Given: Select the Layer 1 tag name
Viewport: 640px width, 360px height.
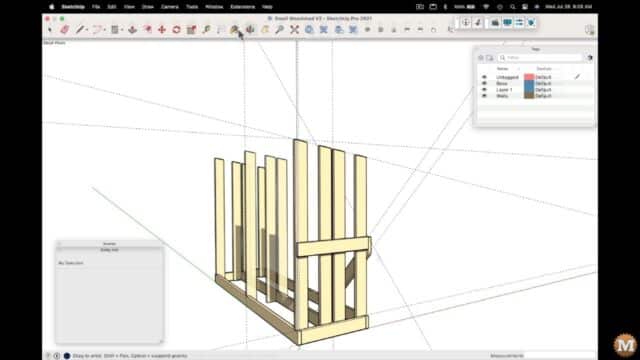Looking at the screenshot, I should click(504, 89).
